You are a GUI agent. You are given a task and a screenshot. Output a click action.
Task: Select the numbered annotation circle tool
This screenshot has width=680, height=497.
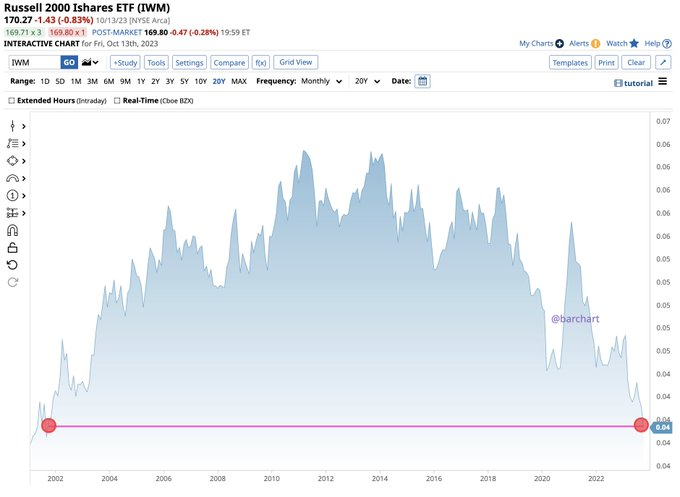[13, 195]
